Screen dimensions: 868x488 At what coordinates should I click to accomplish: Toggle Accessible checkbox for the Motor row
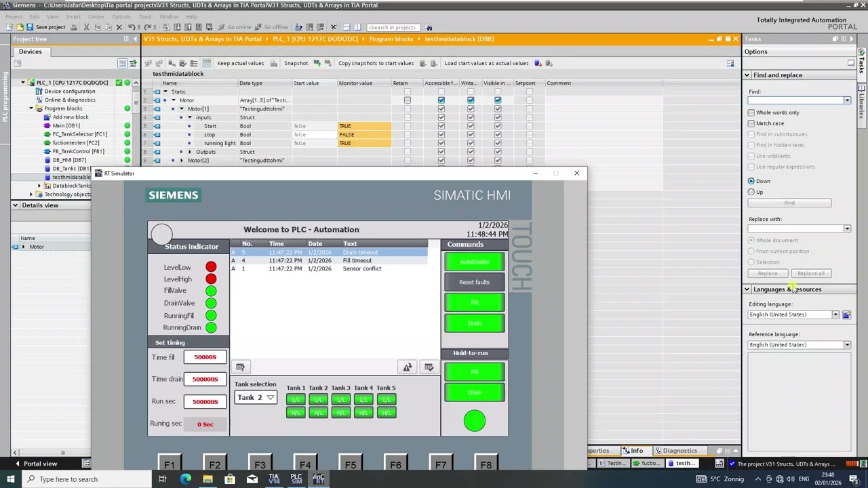click(x=441, y=100)
